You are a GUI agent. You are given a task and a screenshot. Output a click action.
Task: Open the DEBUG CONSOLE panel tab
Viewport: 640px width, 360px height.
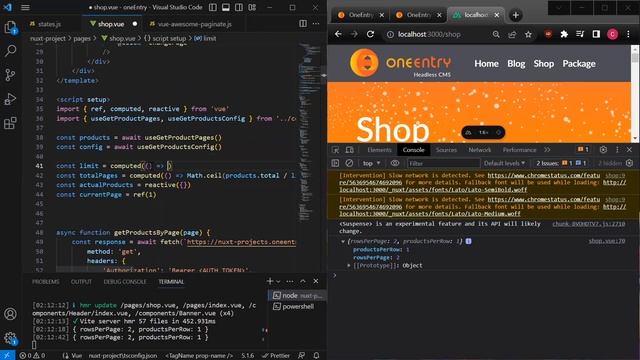click(124, 282)
